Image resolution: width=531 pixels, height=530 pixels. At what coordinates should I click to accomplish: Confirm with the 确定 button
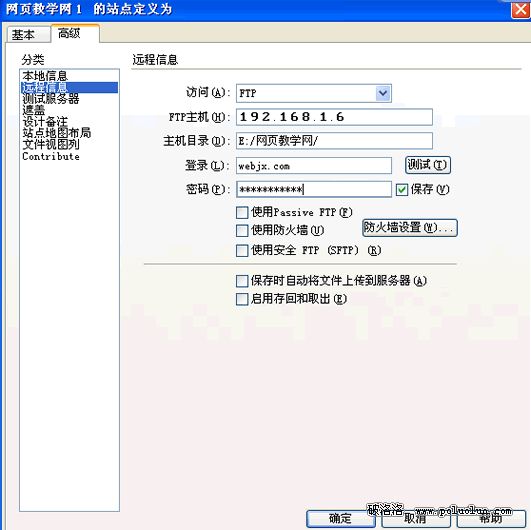click(341, 518)
